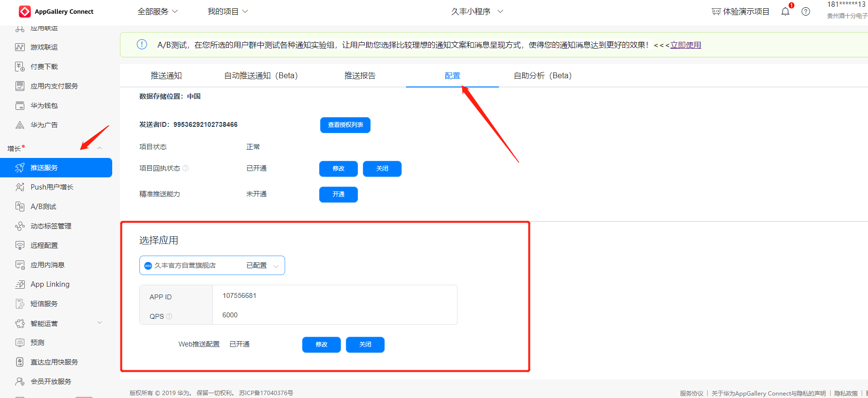This screenshot has width=868, height=398.
Task: Click the 应用内消息 sidebar icon
Action: pos(20,265)
